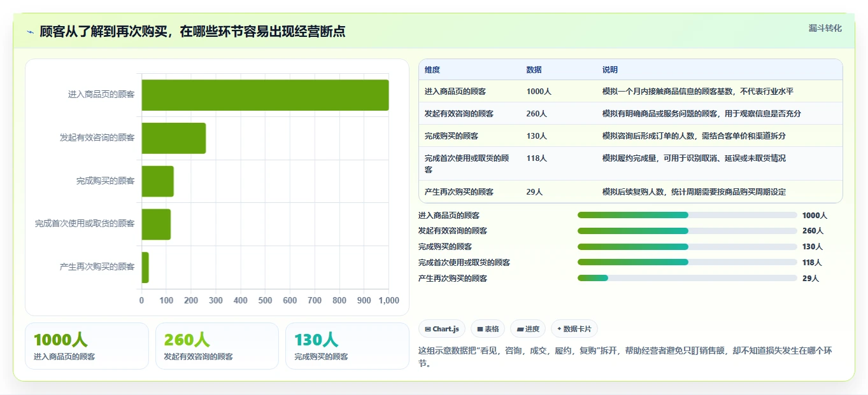The height and width of the screenshot is (395, 868).
Task: Select the 发起有效咨询的顾客 chart bar
Action: point(174,138)
